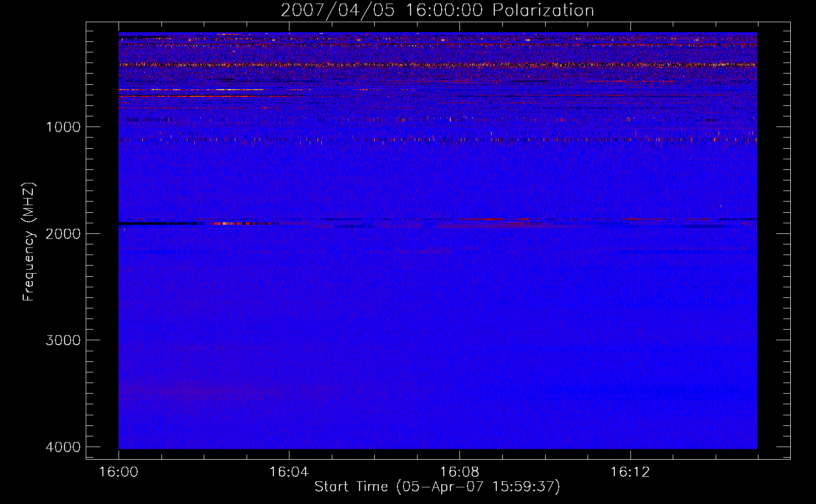Click the "Frequency (MHZ)" y-axis label
This screenshot has width=816, height=504.
tap(29, 242)
